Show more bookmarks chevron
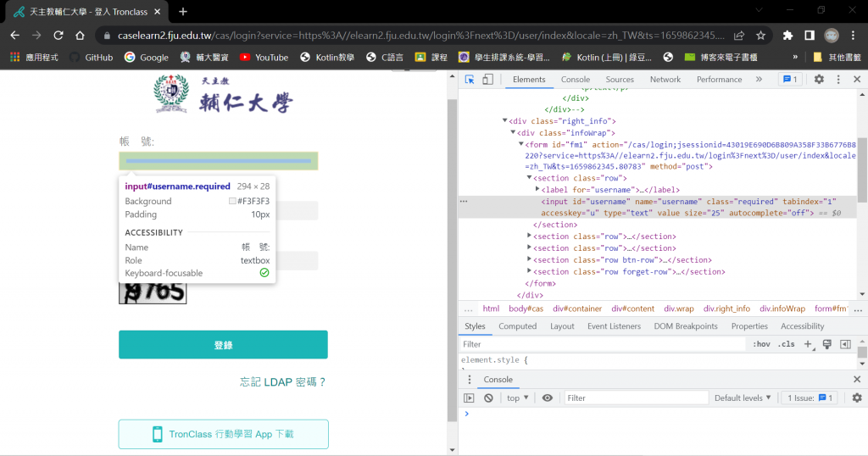 (x=795, y=57)
